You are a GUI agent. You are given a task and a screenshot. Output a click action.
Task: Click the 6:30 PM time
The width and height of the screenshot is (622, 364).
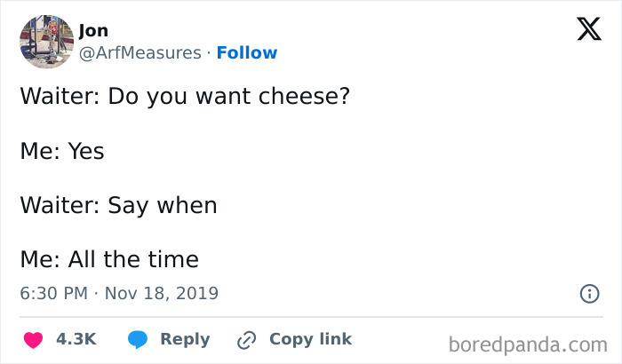(x=55, y=293)
